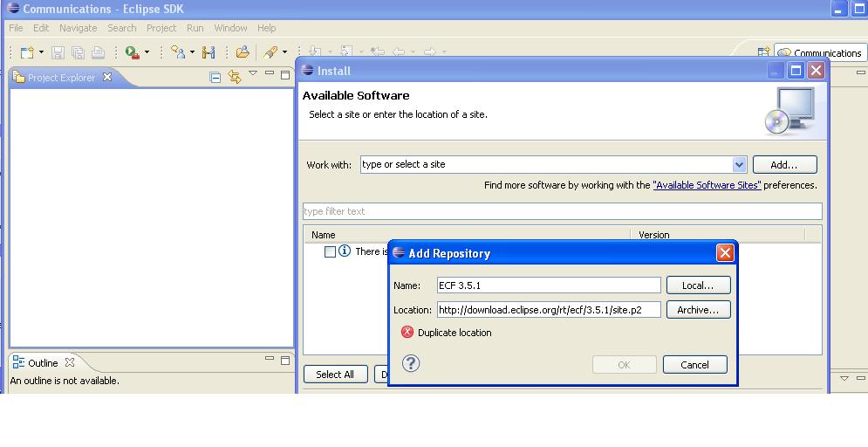Screen dimensions: 868x447
Task: Click the Version column header
Action: pos(717,235)
